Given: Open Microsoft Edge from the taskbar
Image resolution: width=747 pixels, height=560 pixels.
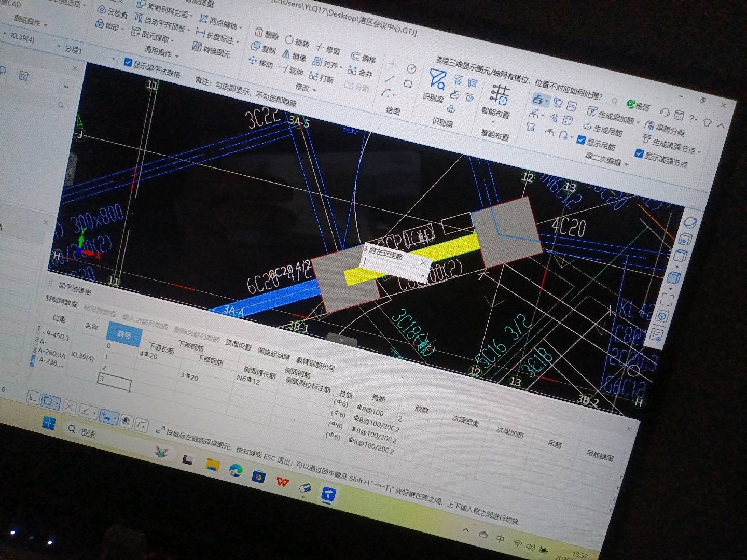Looking at the screenshot, I should pos(236,470).
